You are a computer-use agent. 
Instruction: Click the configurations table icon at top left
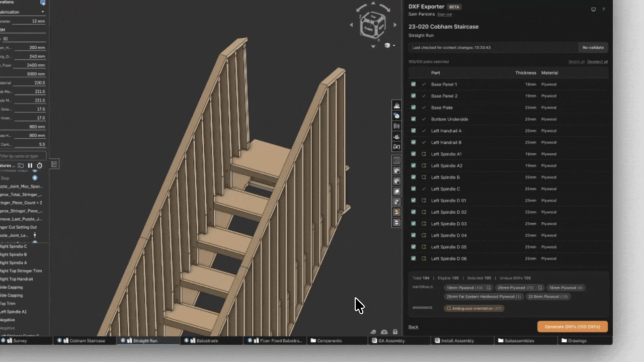click(43, 3)
